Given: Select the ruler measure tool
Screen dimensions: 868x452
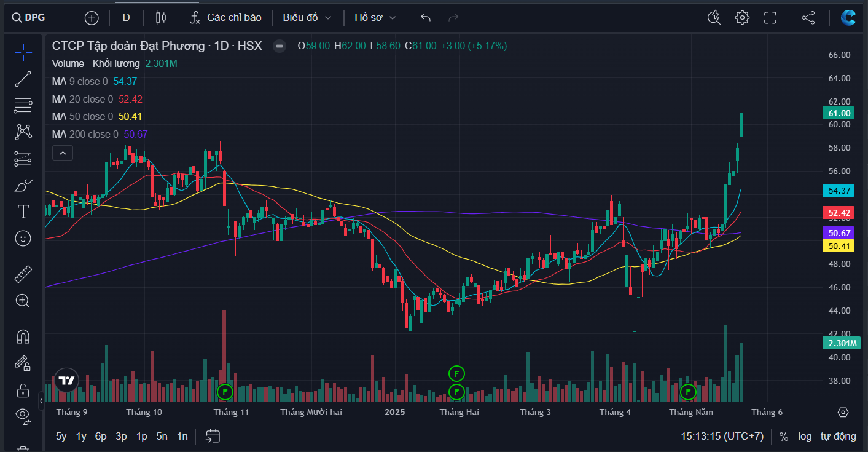Looking at the screenshot, I should coord(23,274).
